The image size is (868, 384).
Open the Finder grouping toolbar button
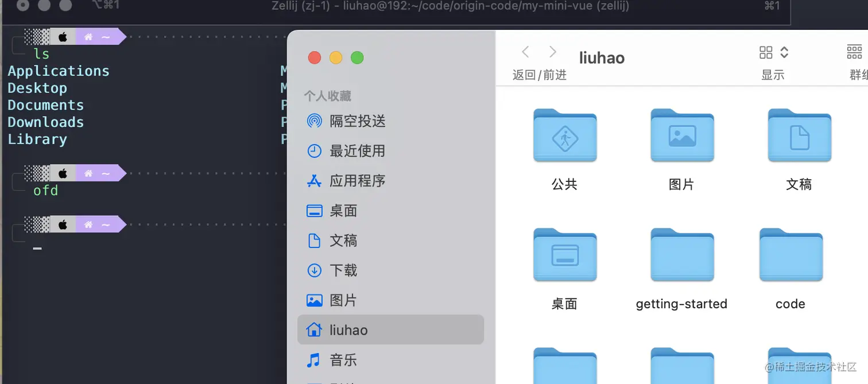point(855,53)
